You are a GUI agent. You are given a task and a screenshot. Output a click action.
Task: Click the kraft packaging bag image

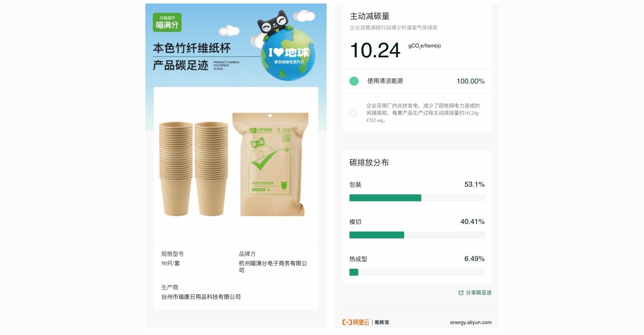270,164
